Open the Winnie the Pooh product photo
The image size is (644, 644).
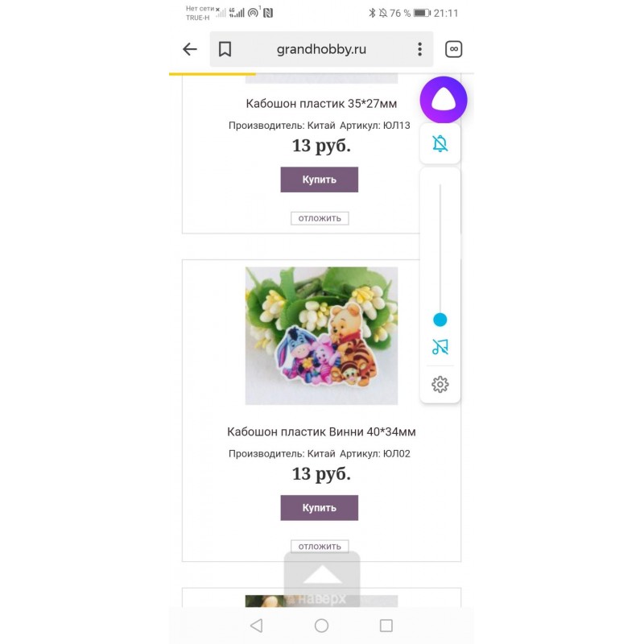point(321,336)
